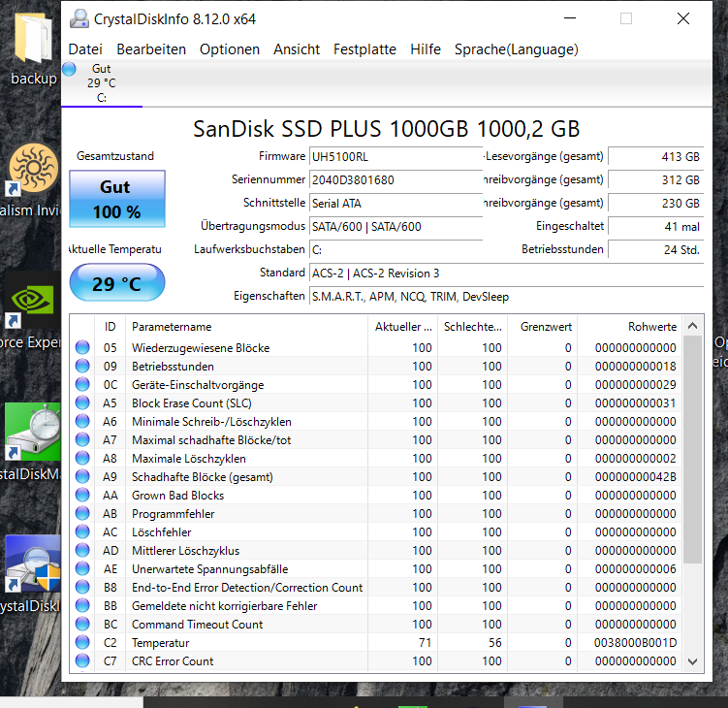This screenshot has height=708, width=728.
Task: Open the Optionen menu
Action: [x=230, y=49]
